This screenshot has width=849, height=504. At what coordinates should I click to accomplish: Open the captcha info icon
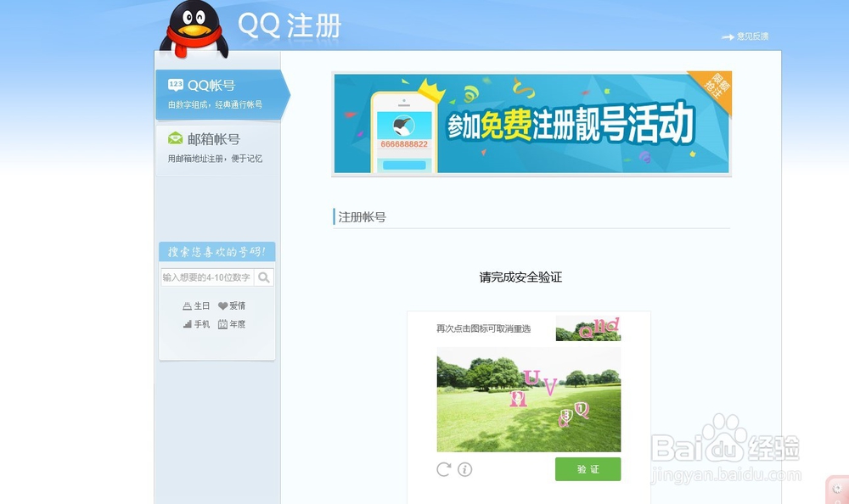click(464, 469)
